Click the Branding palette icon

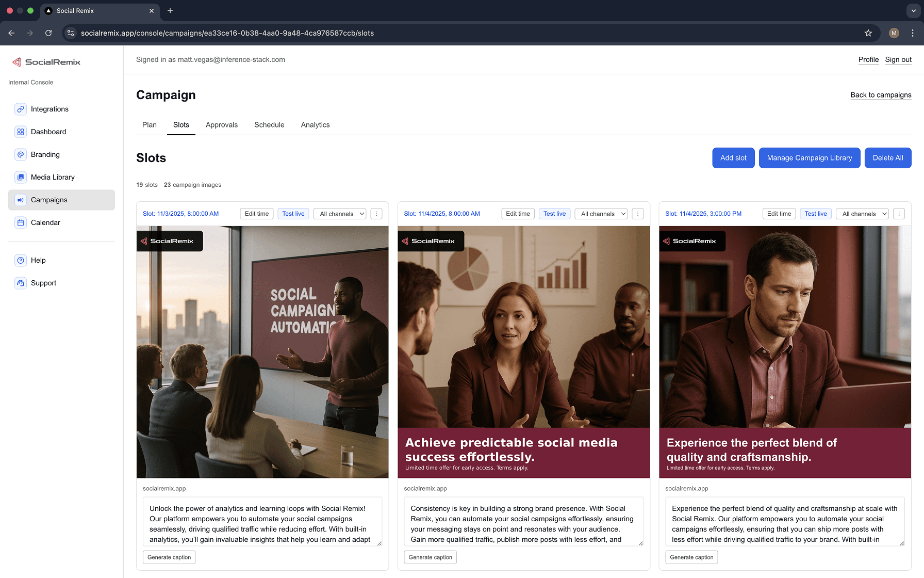(x=21, y=154)
